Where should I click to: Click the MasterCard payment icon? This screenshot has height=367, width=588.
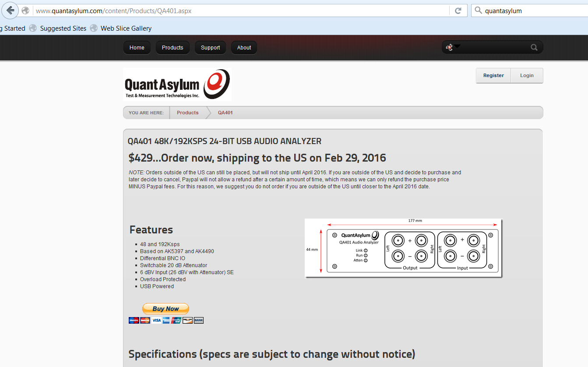pos(145,320)
